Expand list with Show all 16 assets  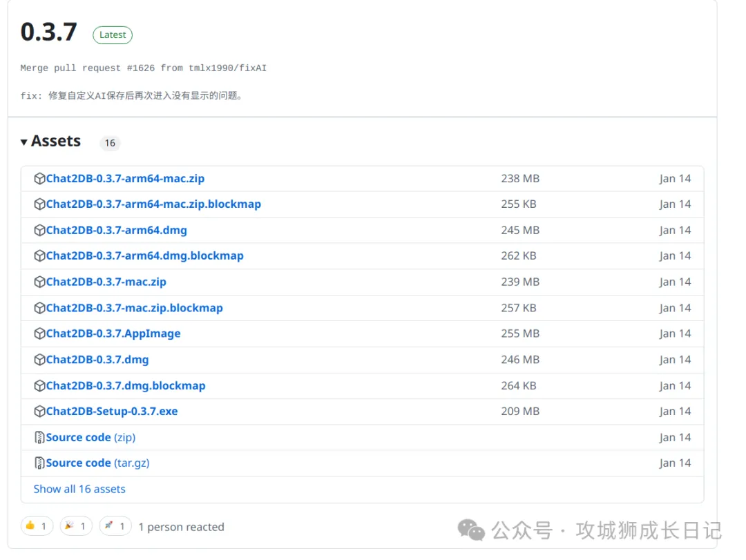(79, 489)
